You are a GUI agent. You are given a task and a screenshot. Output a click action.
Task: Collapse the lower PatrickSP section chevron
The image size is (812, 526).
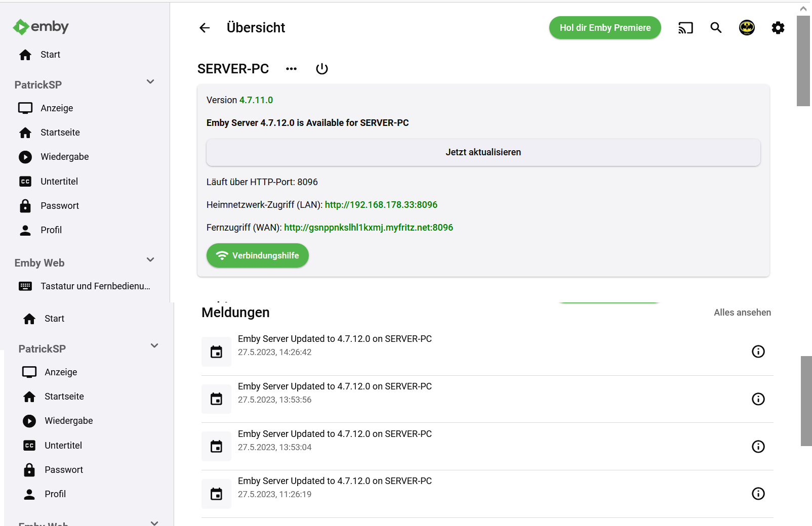(x=154, y=346)
